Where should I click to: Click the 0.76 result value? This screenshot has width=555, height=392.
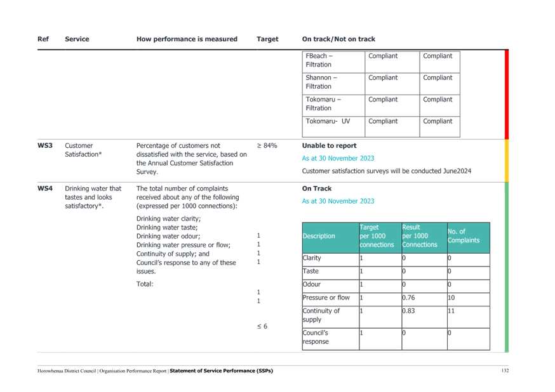(408, 297)
